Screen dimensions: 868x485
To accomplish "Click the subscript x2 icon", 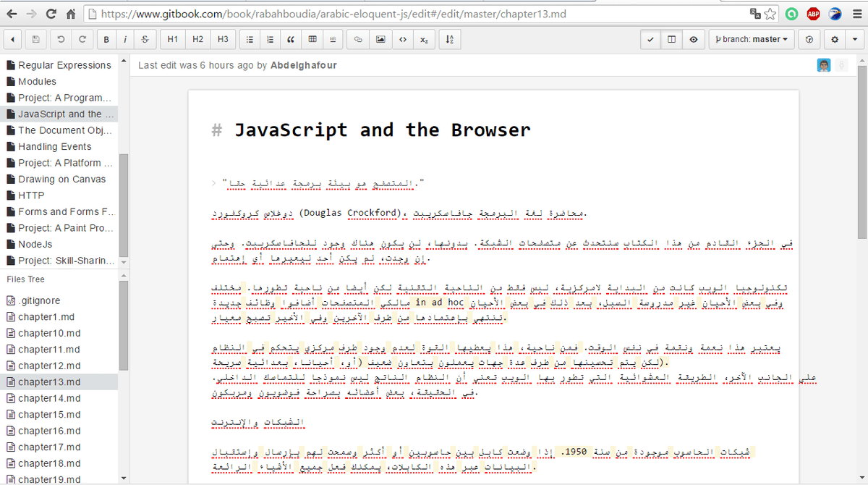I will click(423, 39).
